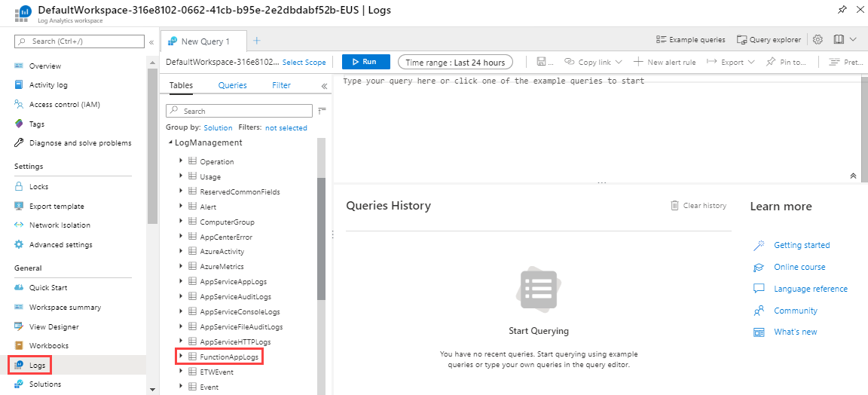Open the documentation book icon
This screenshot has height=395, width=868.
[x=839, y=39]
